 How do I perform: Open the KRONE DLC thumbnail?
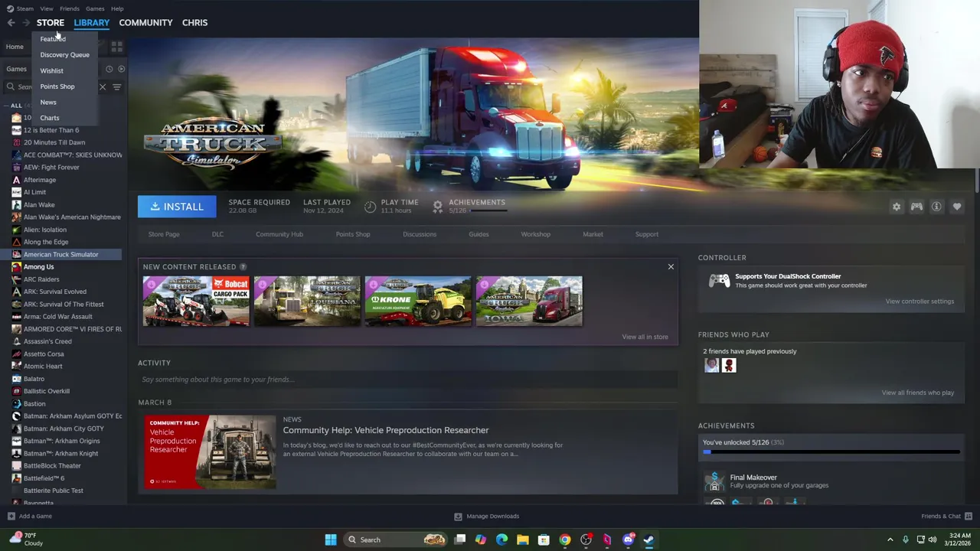(418, 302)
